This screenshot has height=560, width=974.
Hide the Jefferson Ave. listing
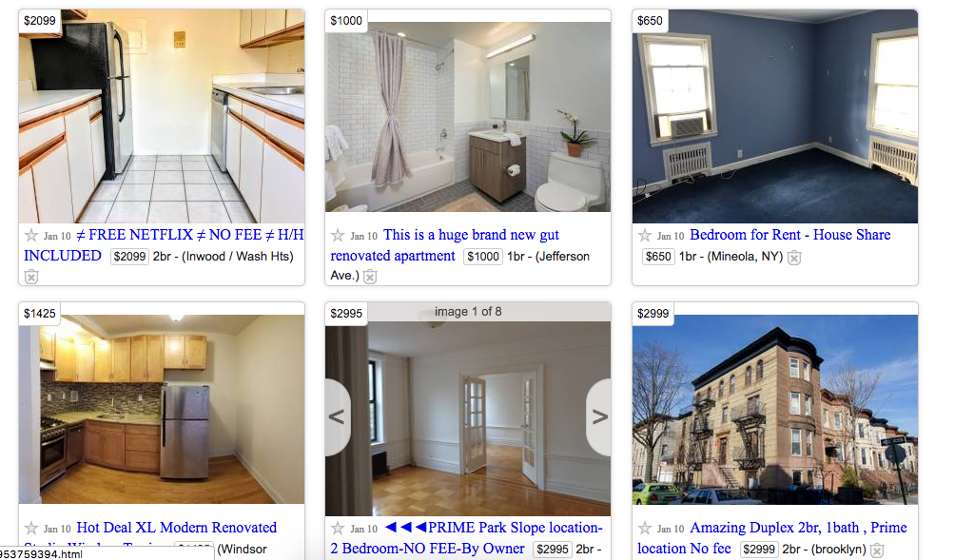coord(370,277)
